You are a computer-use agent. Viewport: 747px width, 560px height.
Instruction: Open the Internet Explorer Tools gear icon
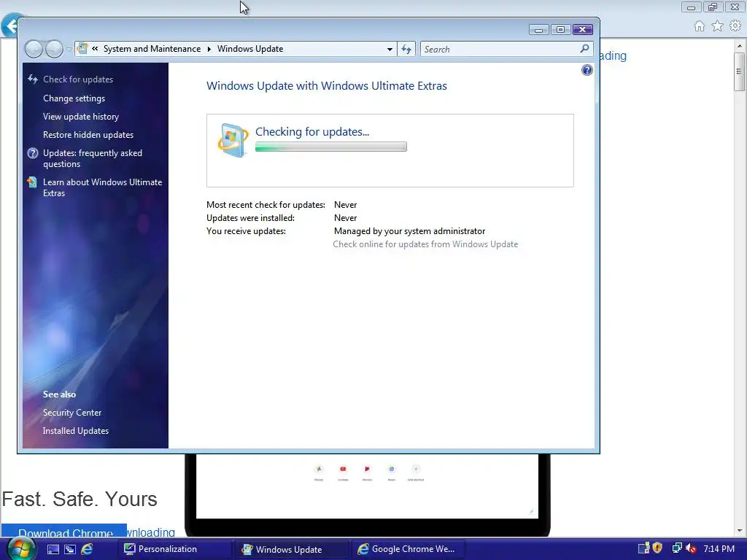click(x=735, y=26)
